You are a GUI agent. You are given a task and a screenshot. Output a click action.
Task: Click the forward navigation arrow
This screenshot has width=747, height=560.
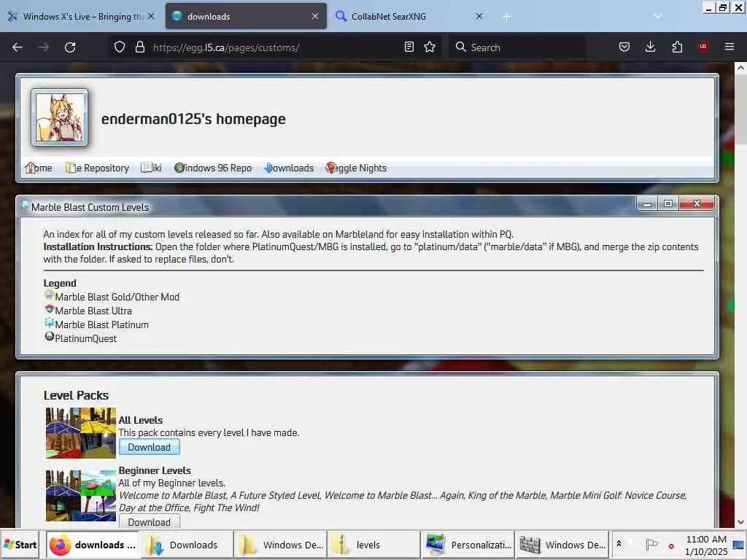click(44, 47)
